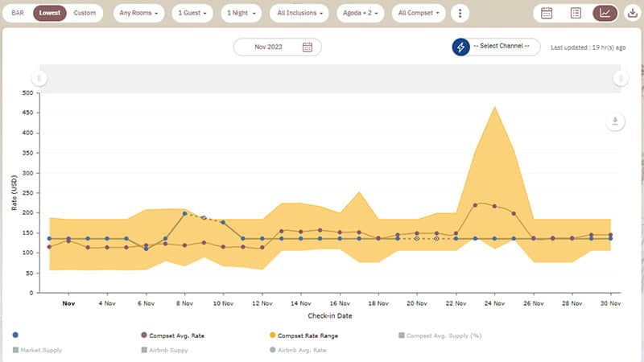Click the Nov 2023 month field
Screen dimensions: 644x362
[270, 47]
